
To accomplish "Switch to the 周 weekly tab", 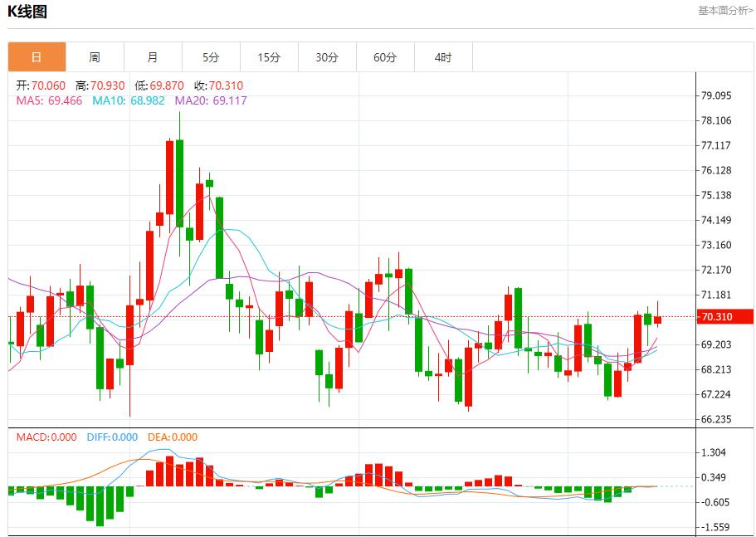I will pos(95,57).
